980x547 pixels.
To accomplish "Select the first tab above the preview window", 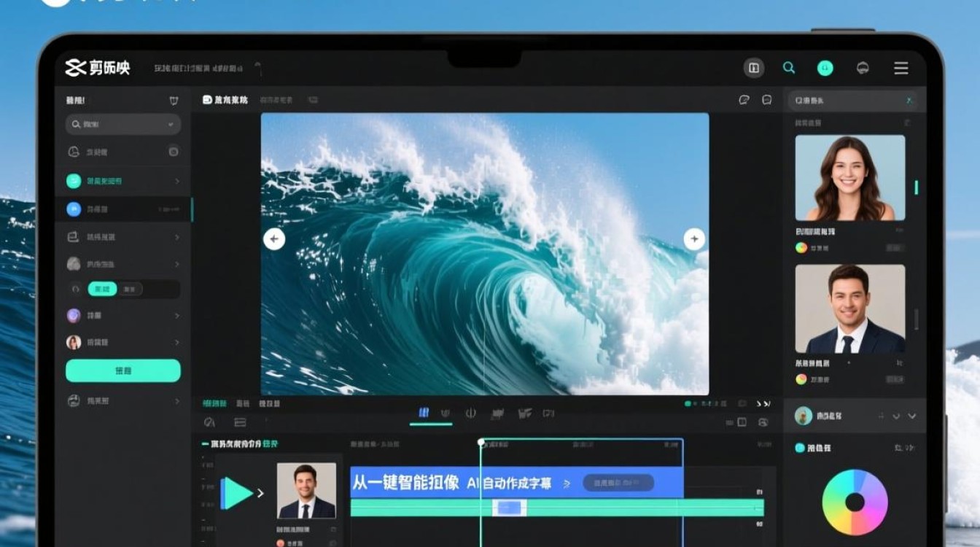I will (x=225, y=100).
